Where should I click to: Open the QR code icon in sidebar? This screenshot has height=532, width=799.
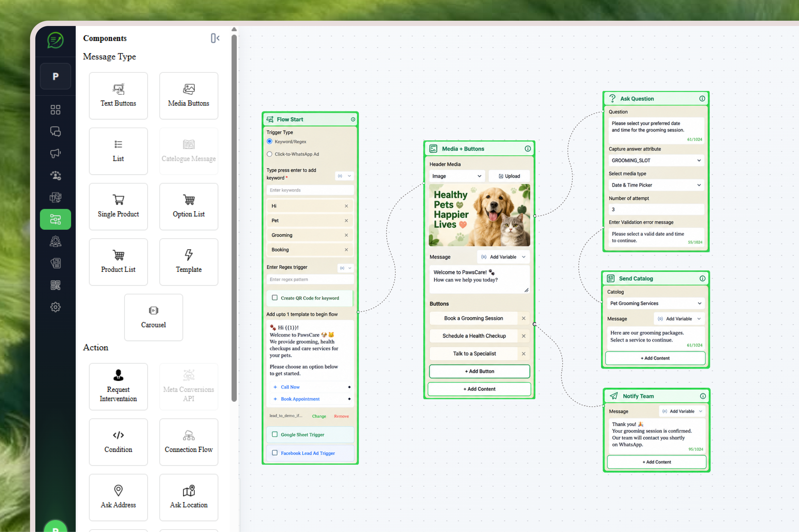pos(55,285)
